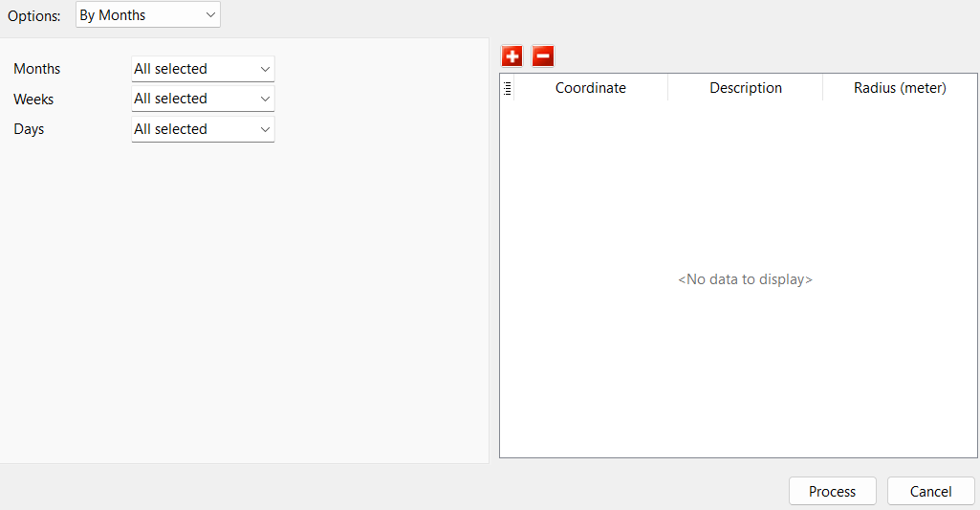Open the Months dropdown arrow
This screenshot has width=980, height=510.
264,69
